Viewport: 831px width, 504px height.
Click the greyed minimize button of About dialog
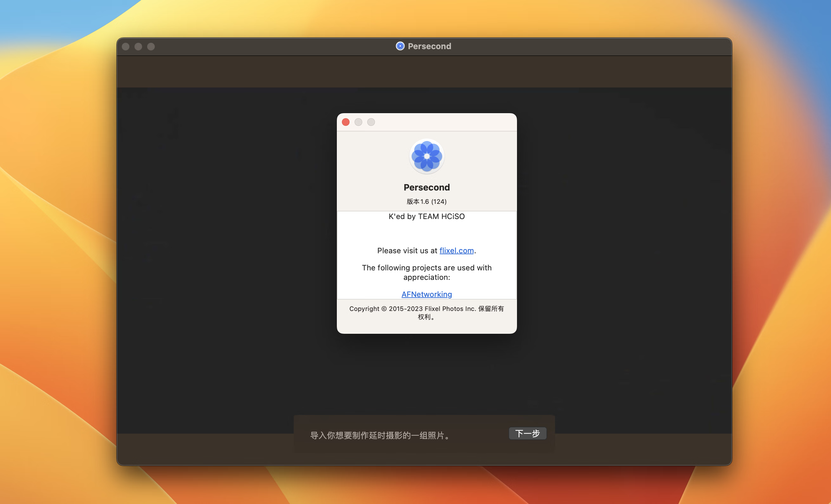click(358, 122)
